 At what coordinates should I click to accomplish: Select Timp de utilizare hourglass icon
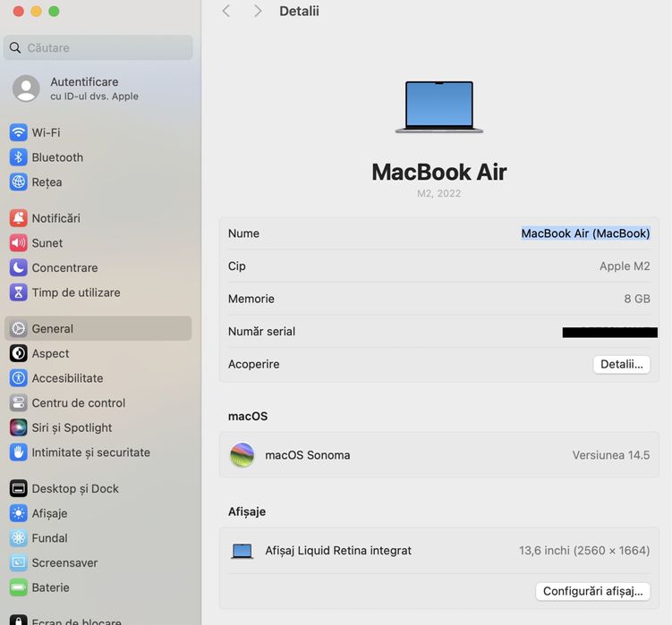(19, 292)
